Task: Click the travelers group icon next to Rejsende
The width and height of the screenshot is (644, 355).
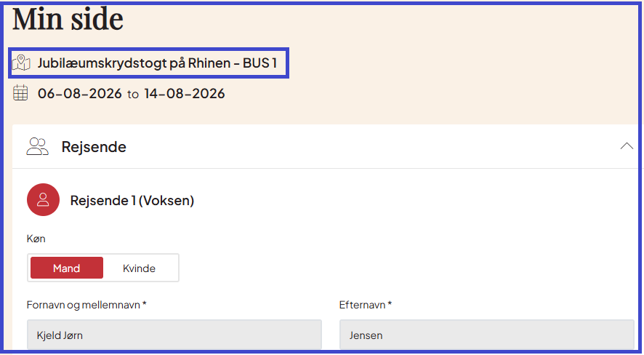Action: point(37,147)
